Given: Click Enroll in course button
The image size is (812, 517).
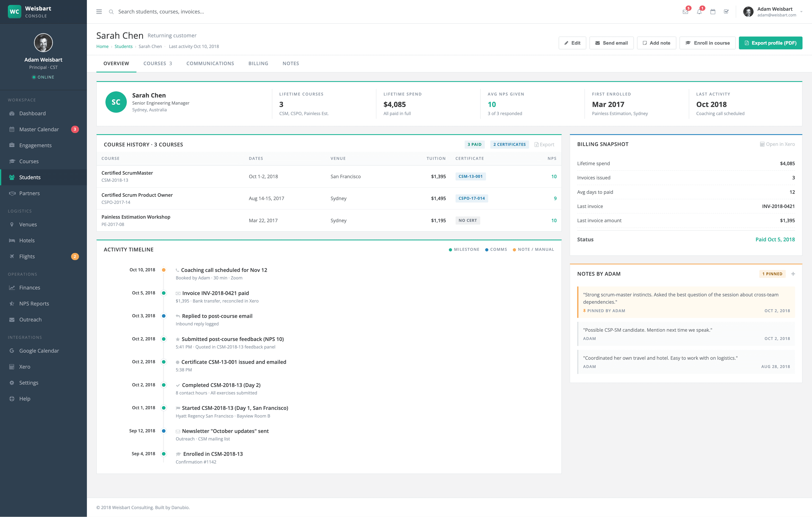Looking at the screenshot, I should 708,43.
